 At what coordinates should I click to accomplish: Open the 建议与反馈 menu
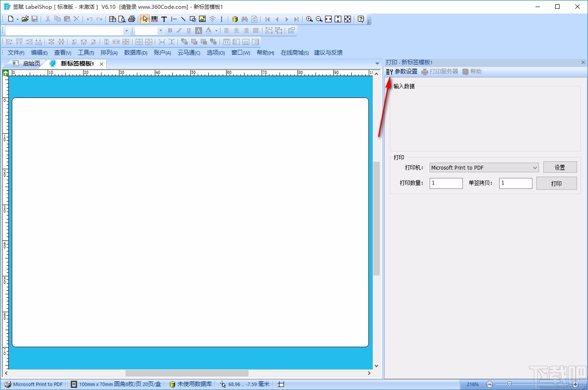pos(328,53)
